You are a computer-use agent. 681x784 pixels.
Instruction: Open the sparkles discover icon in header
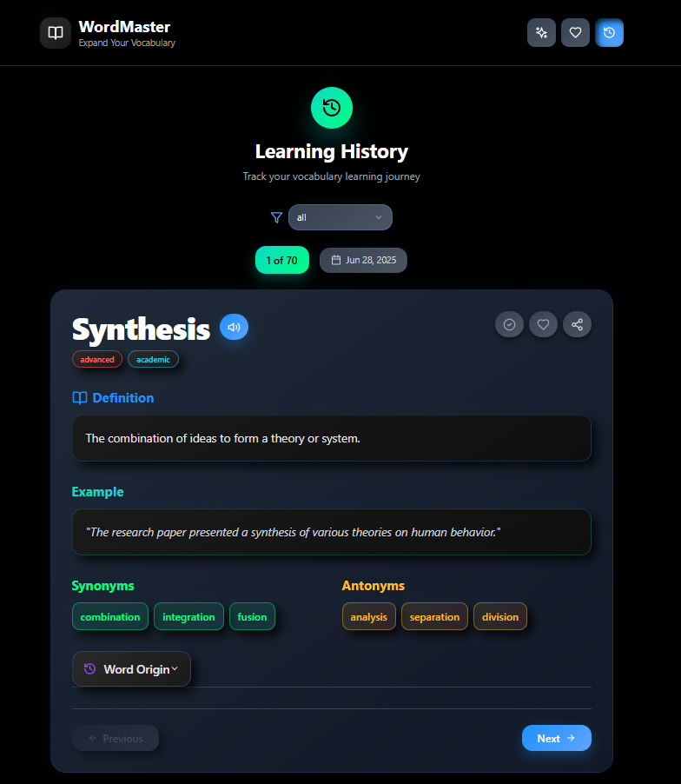tap(541, 32)
